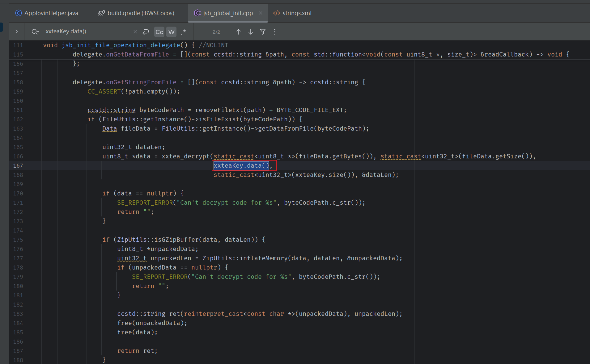The height and width of the screenshot is (364, 590).
Task: Jump to next search occurrence
Action: click(x=251, y=32)
